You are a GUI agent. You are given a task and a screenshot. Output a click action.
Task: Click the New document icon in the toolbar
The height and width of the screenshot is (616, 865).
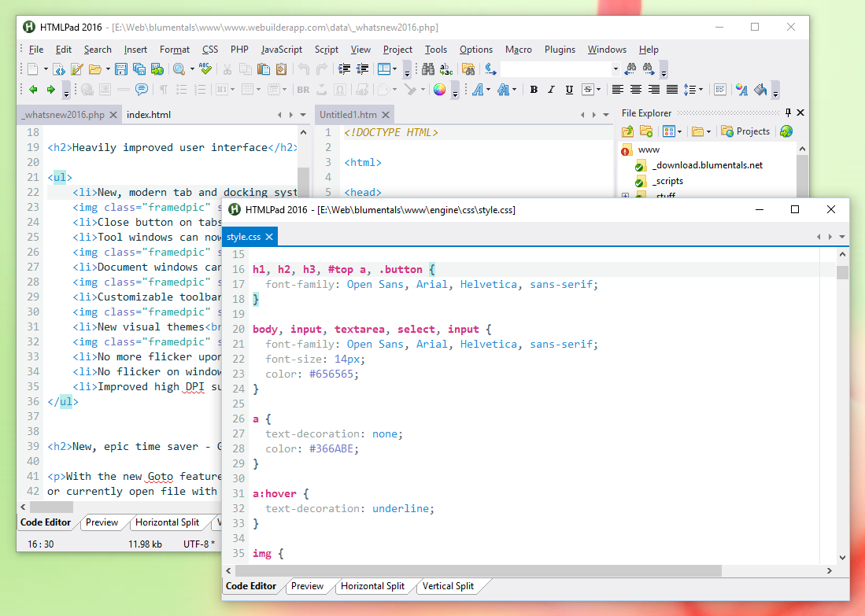[33, 69]
